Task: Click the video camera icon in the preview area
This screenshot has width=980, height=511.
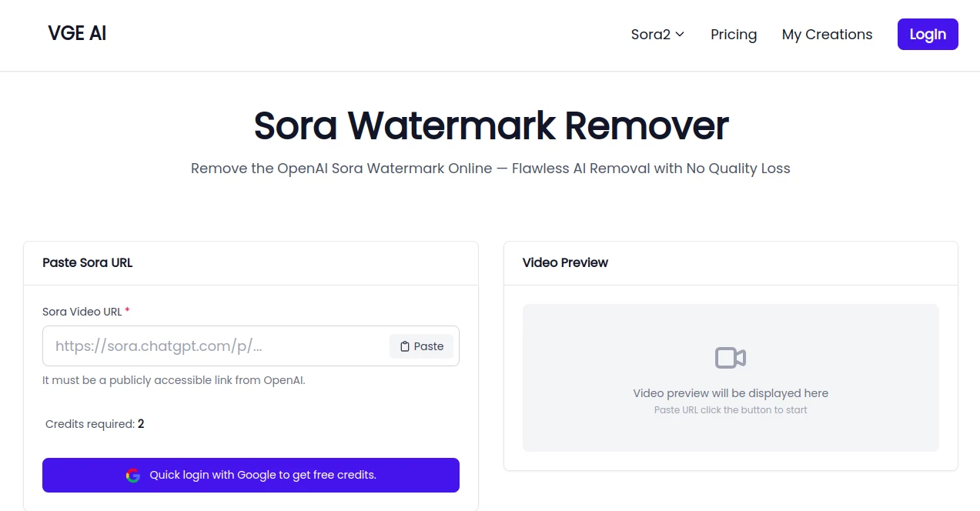Action: tap(730, 357)
